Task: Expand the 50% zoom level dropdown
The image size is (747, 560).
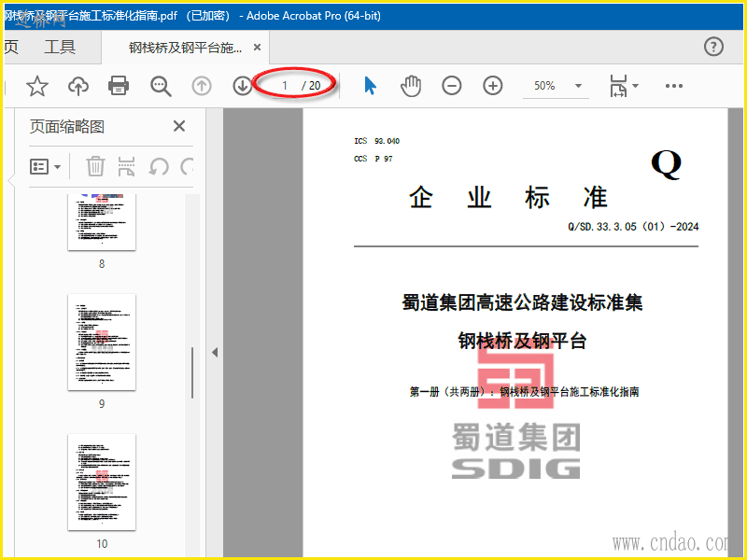Action: click(578, 86)
